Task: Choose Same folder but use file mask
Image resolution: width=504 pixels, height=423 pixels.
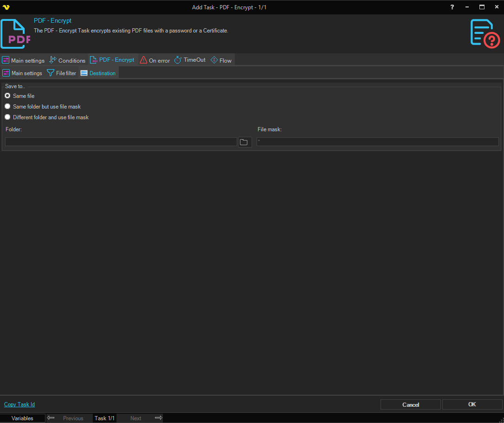Action: click(x=7, y=107)
